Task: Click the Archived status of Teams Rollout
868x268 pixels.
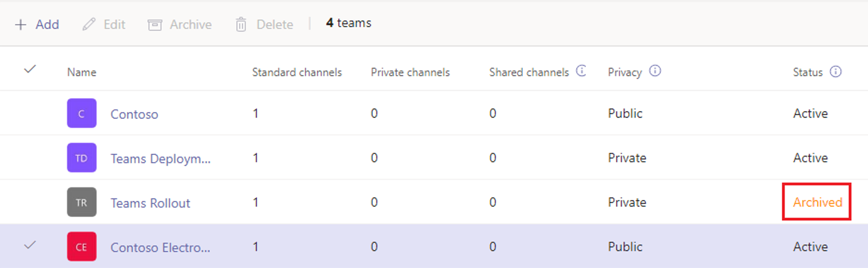Action: pyautogui.click(x=817, y=202)
